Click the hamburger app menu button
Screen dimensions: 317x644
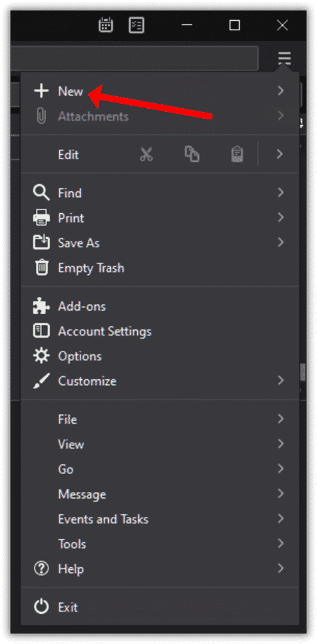[284, 58]
